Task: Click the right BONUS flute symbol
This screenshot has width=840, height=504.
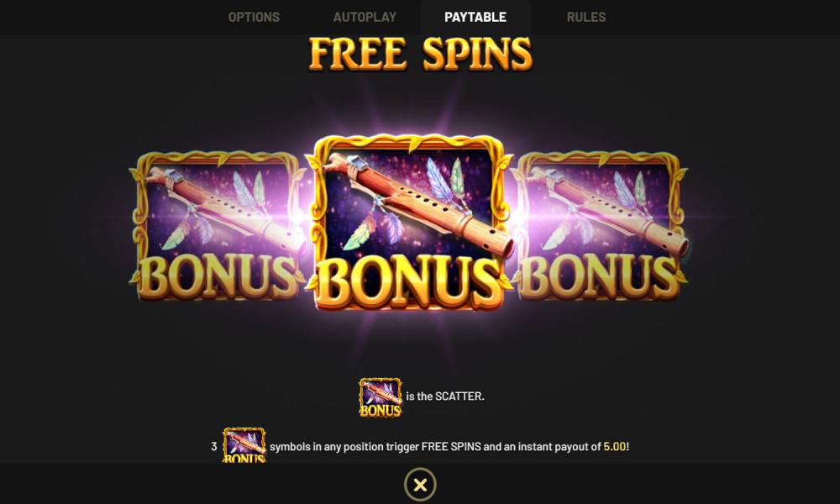Action: tap(601, 226)
